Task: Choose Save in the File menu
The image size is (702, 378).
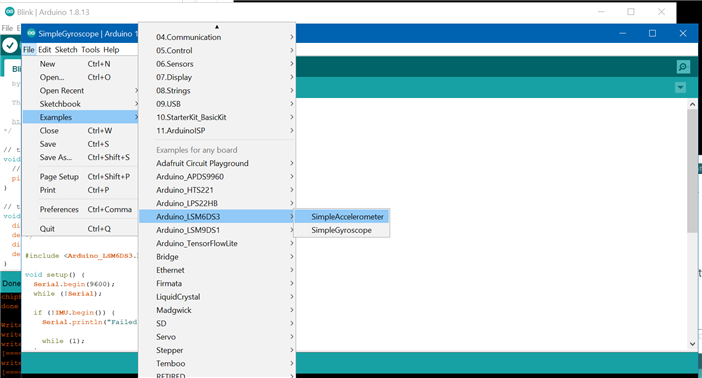Action: click(81, 144)
